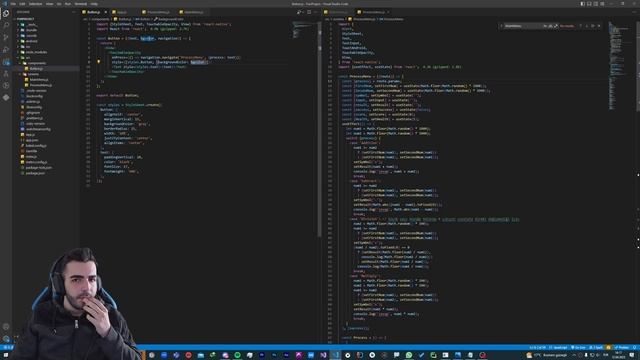Select the first tab in right editor group

click(338, 12)
